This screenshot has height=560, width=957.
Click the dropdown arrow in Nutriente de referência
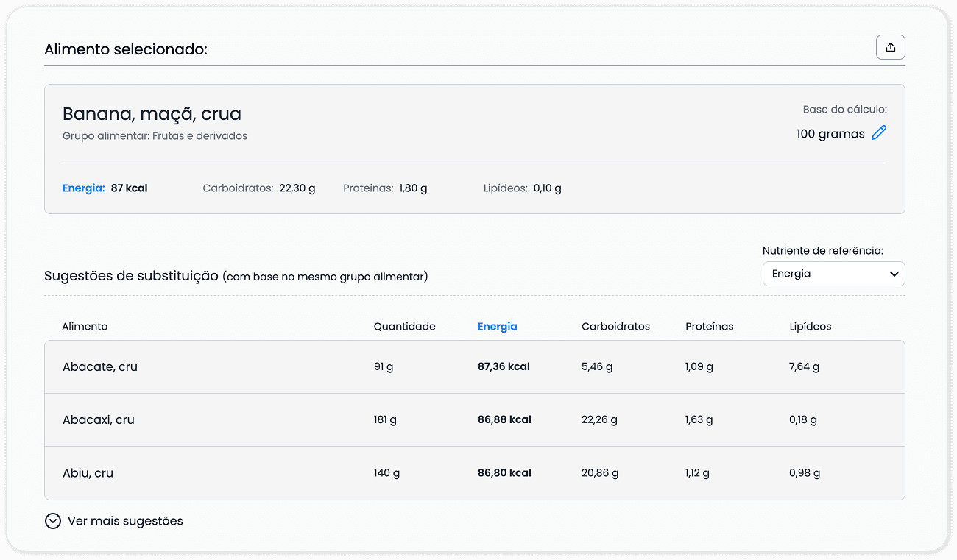[x=894, y=273]
